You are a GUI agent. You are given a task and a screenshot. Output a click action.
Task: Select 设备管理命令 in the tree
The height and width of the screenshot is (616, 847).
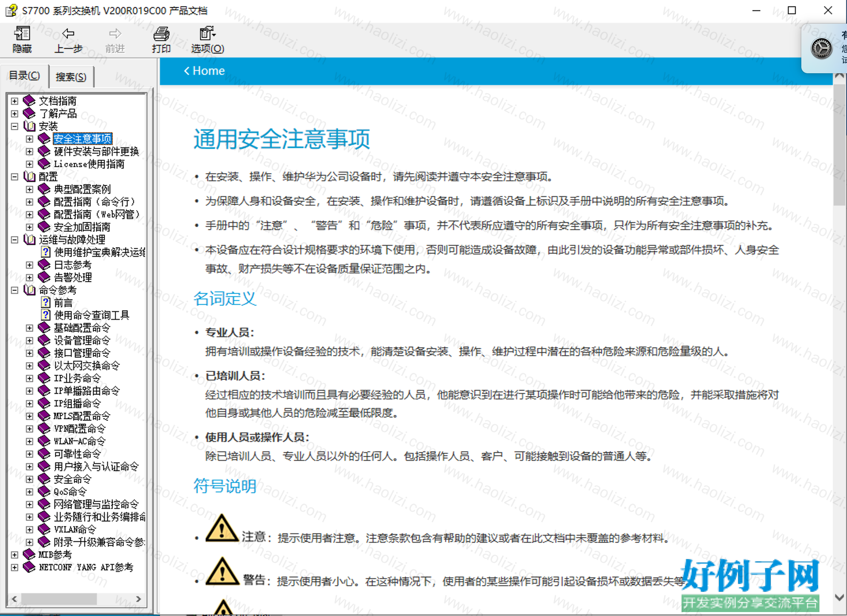(x=82, y=340)
